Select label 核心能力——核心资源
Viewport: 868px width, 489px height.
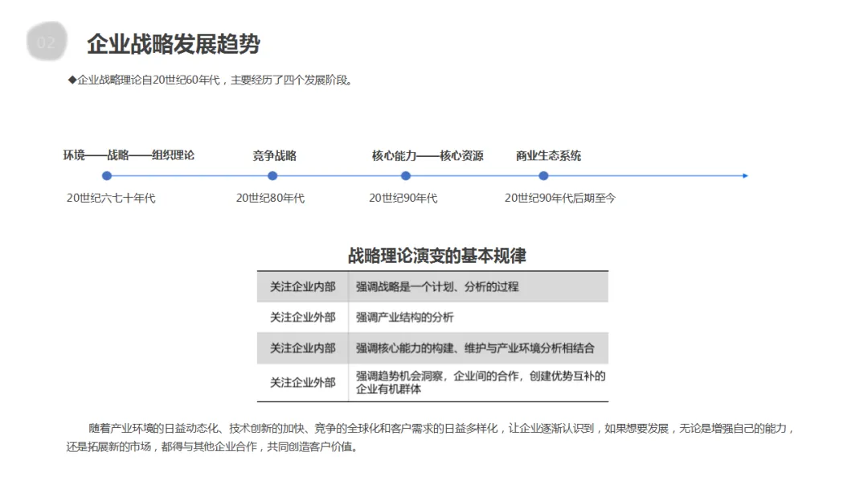coord(428,155)
